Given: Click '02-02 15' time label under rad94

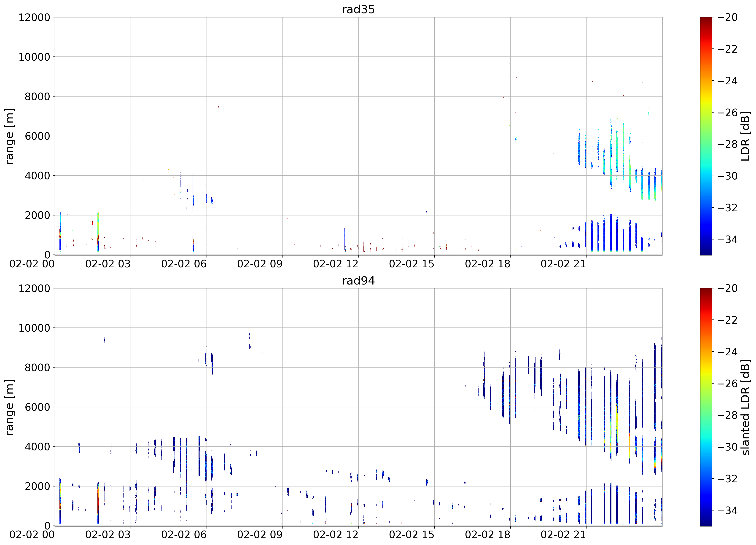Looking at the screenshot, I should click(x=412, y=535).
